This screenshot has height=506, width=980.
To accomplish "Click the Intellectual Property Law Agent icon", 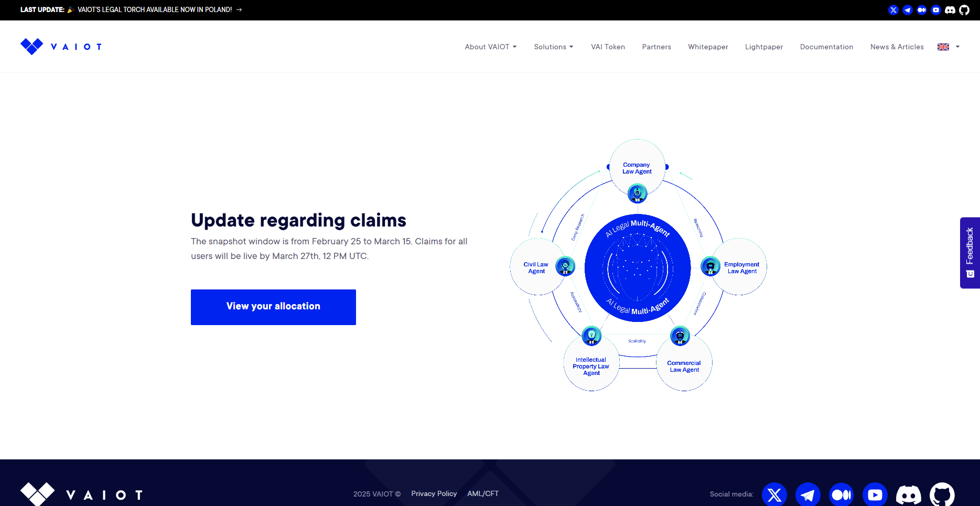I will point(591,336).
